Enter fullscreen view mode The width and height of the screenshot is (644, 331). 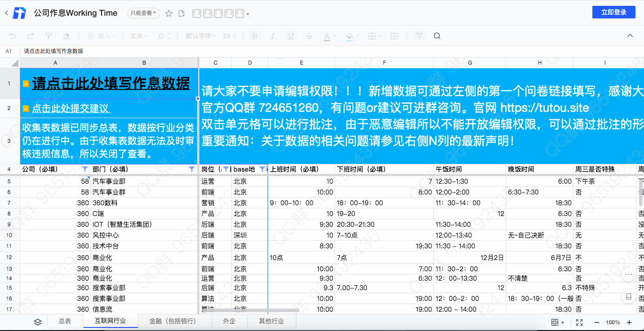click(579, 322)
